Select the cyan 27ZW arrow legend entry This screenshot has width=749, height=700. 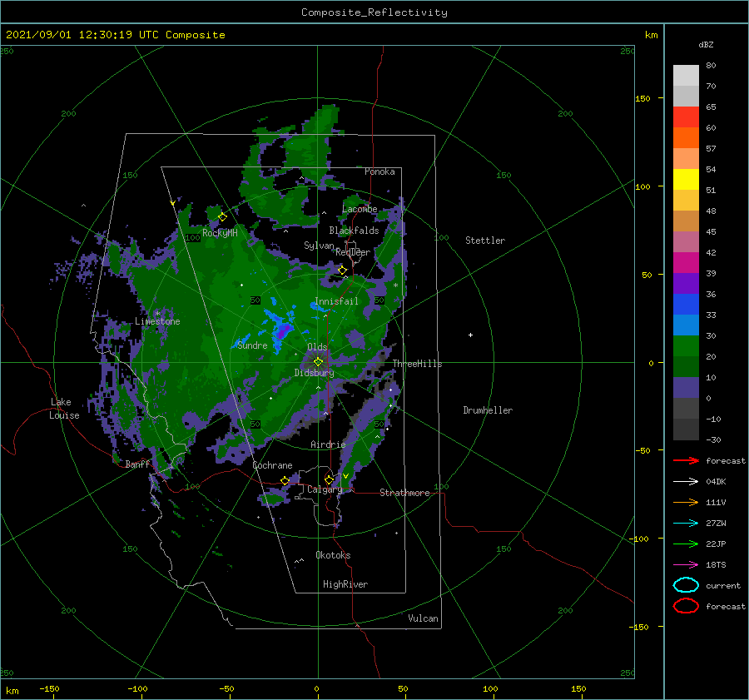[686, 524]
